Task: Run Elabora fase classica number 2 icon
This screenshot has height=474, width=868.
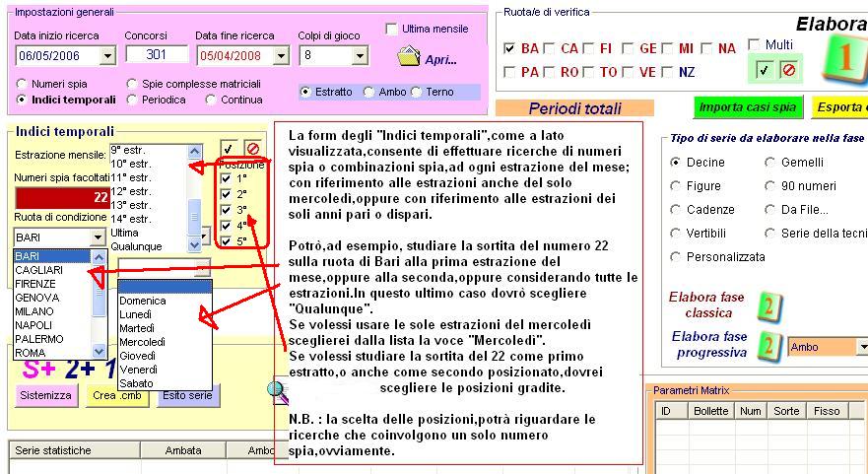Action: [x=769, y=306]
